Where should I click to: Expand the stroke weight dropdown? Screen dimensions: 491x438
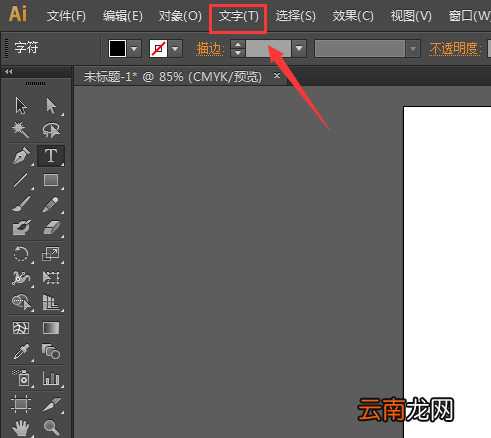(299, 49)
